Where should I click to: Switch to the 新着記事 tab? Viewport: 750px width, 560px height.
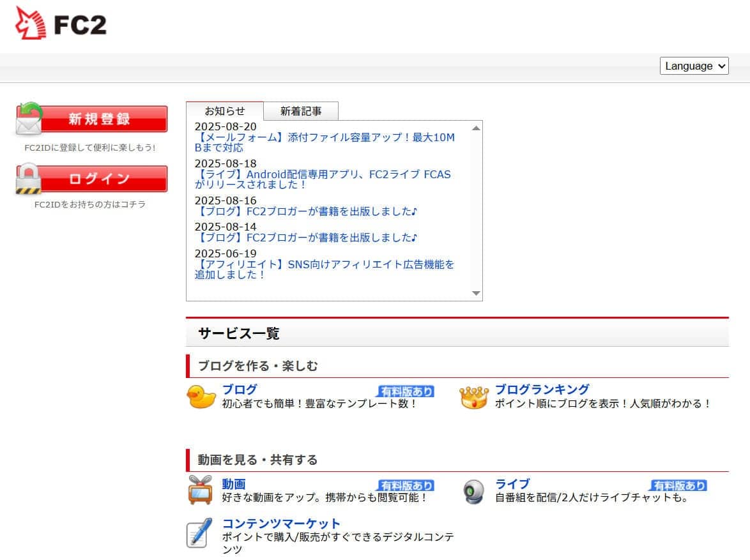click(x=301, y=111)
